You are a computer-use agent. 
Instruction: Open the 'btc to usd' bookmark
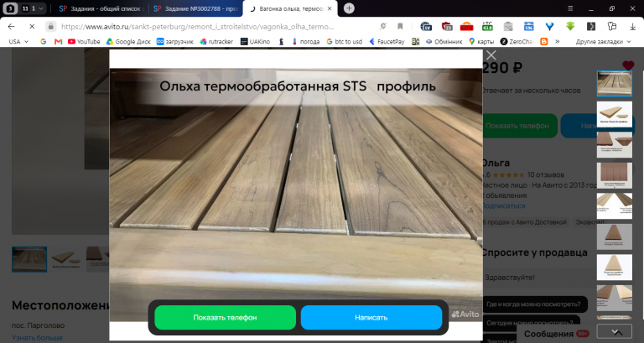point(344,41)
